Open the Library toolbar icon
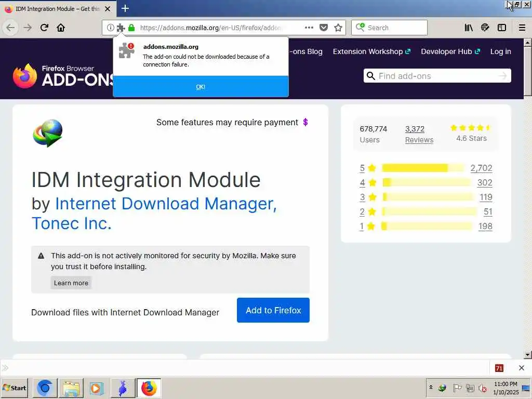The width and height of the screenshot is (532, 399). 469,28
